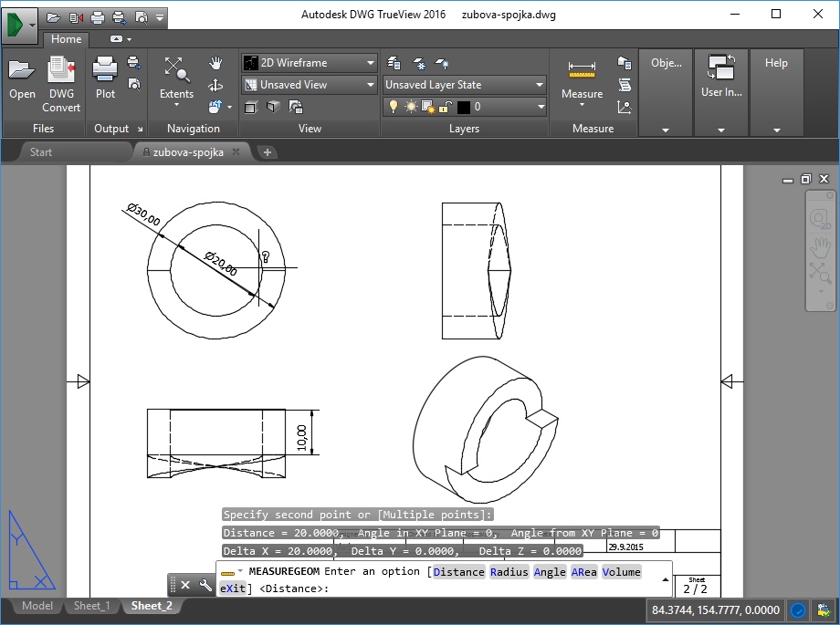
Task: Choose the Volume option in command line
Action: click(x=621, y=572)
